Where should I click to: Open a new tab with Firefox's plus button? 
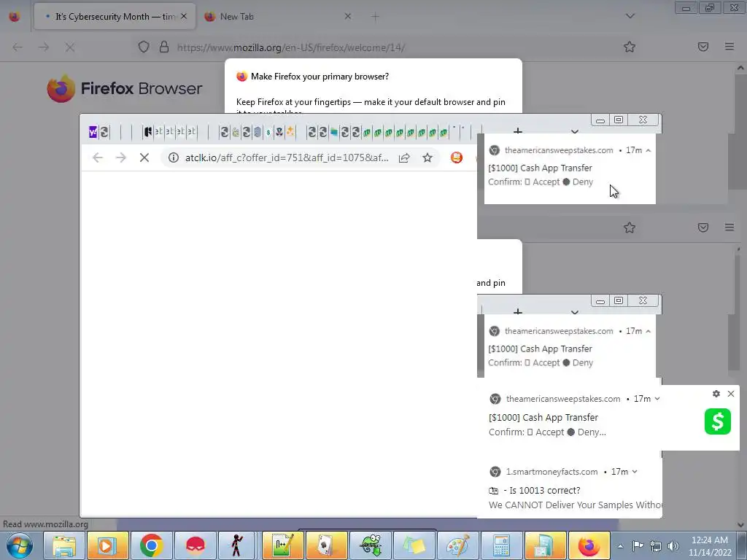[x=376, y=17]
